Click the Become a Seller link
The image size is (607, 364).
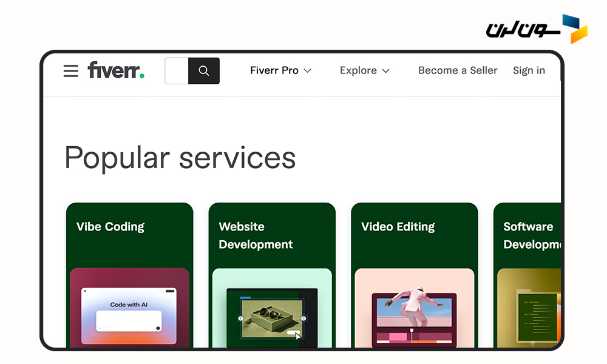click(x=458, y=71)
